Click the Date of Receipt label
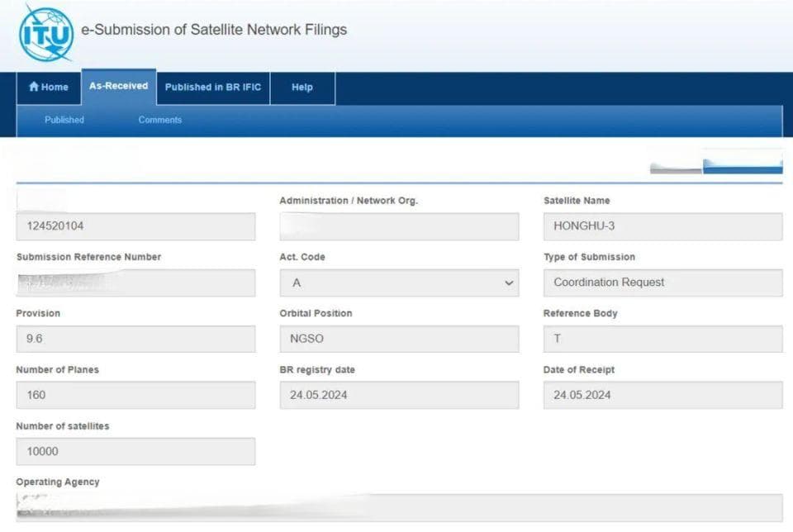 [x=578, y=369]
